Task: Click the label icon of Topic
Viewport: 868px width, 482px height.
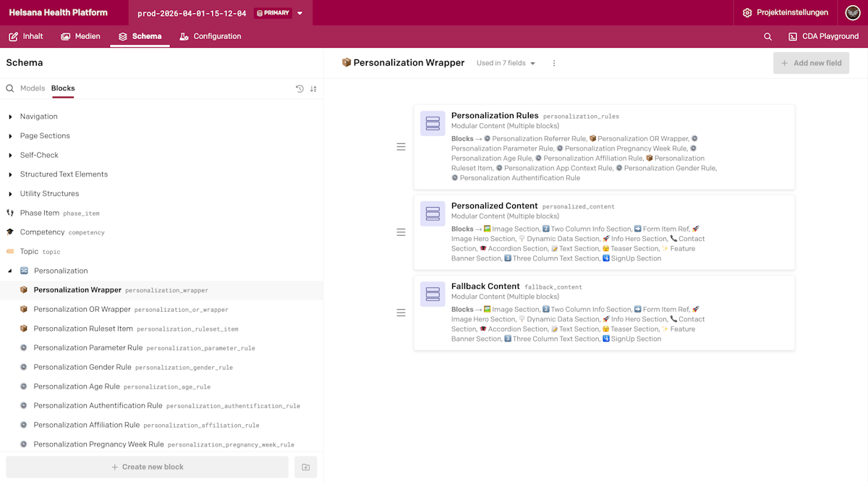Action: click(x=10, y=252)
